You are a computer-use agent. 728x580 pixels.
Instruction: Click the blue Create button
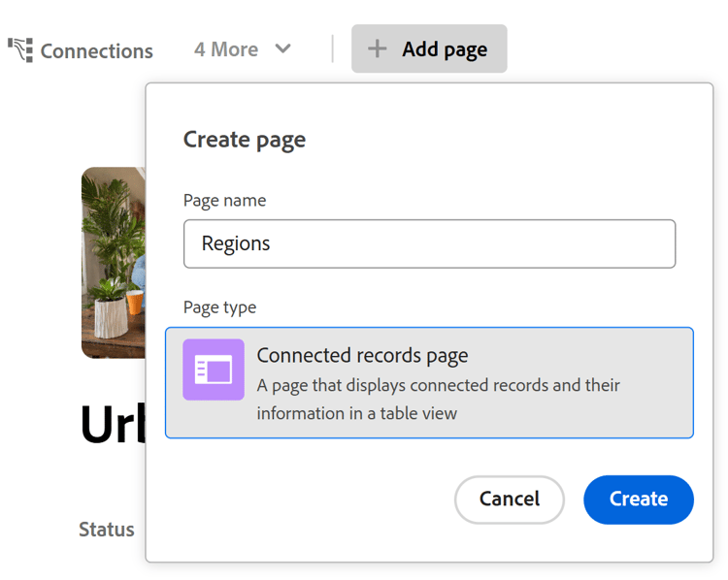[638, 499]
